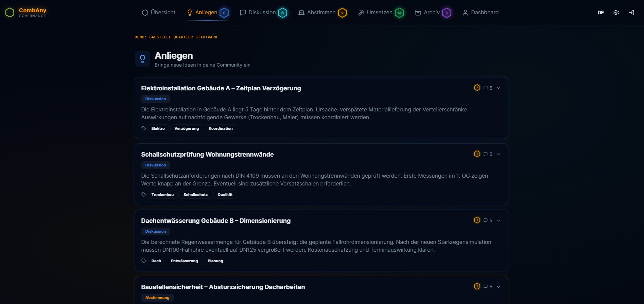The height and width of the screenshot is (304, 644).
Task: Click tag icon on Schallschutzprüfung card
Action: coord(144,195)
